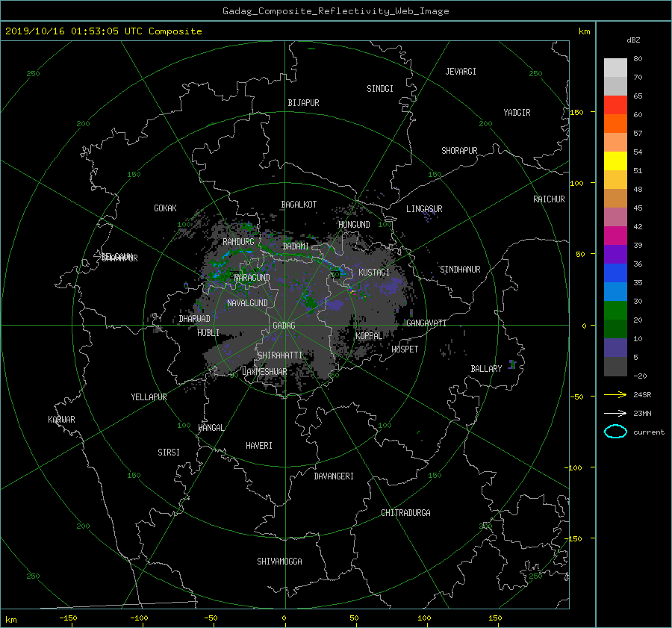Click the Gadag_Composite_Reflectivity_Web_Image title
This screenshot has width=672, height=628.
pyautogui.click(x=335, y=11)
